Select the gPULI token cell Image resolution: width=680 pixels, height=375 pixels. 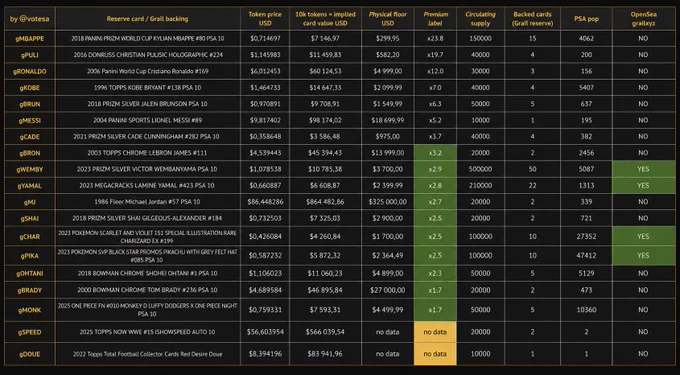click(29, 55)
